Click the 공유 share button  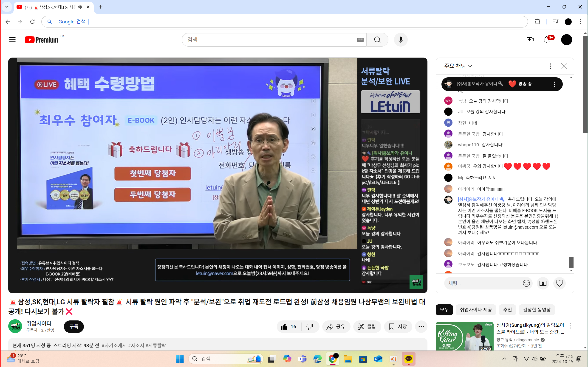[336, 326]
